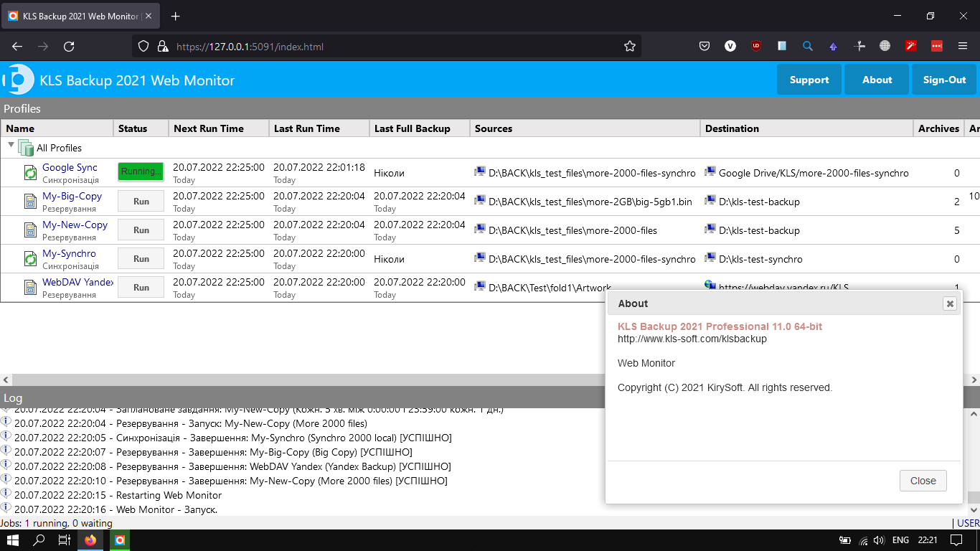Open a new browser tab with the plus icon
This screenshot has width=980, height=551.
(176, 16)
